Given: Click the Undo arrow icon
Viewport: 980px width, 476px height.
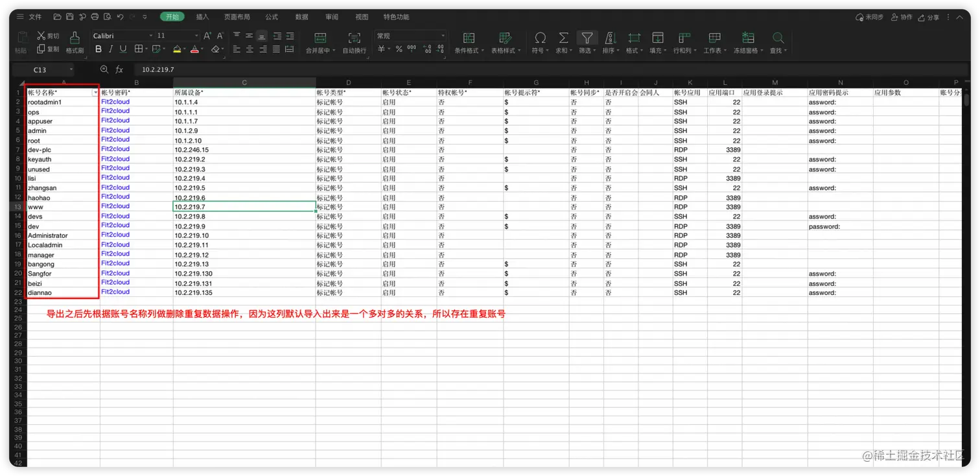Looking at the screenshot, I should (x=120, y=17).
